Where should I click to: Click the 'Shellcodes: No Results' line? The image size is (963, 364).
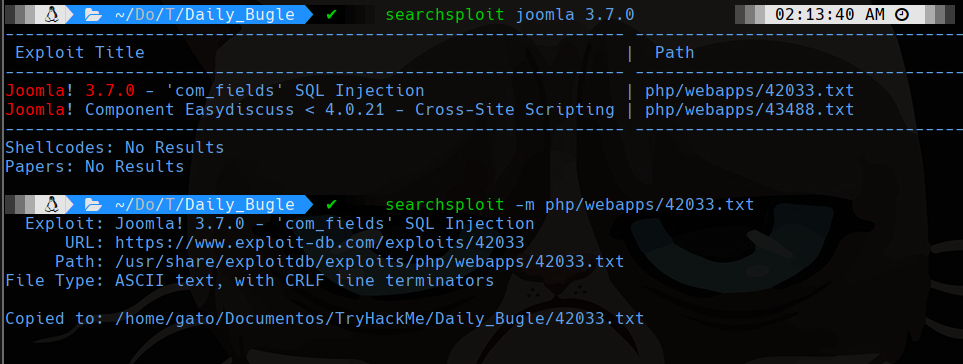[x=115, y=148]
